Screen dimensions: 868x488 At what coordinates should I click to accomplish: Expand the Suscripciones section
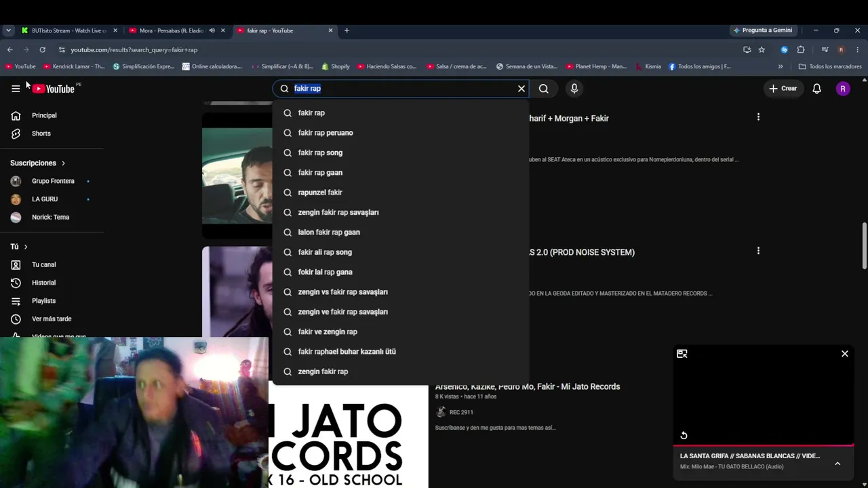(38, 163)
